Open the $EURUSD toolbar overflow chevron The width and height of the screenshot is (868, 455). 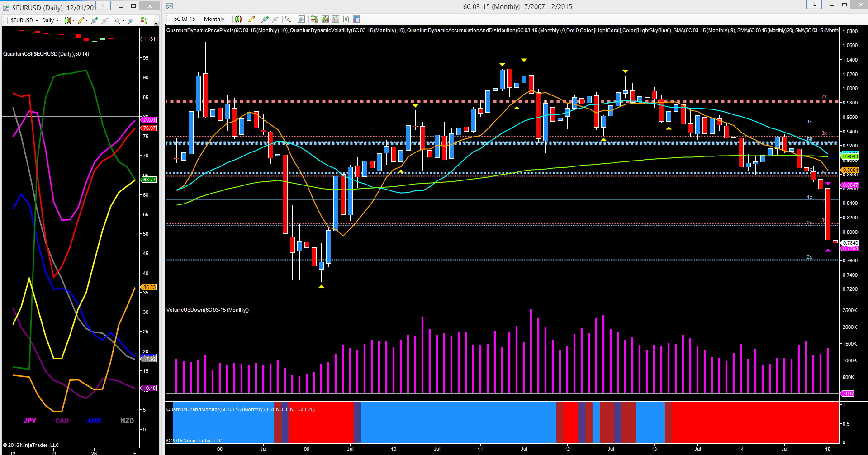[x=157, y=22]
